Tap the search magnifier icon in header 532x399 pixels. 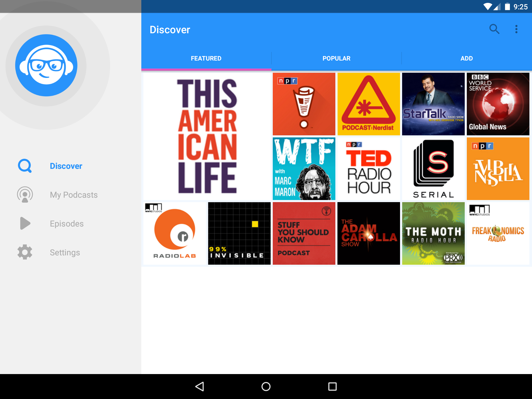tap(494, 29)
